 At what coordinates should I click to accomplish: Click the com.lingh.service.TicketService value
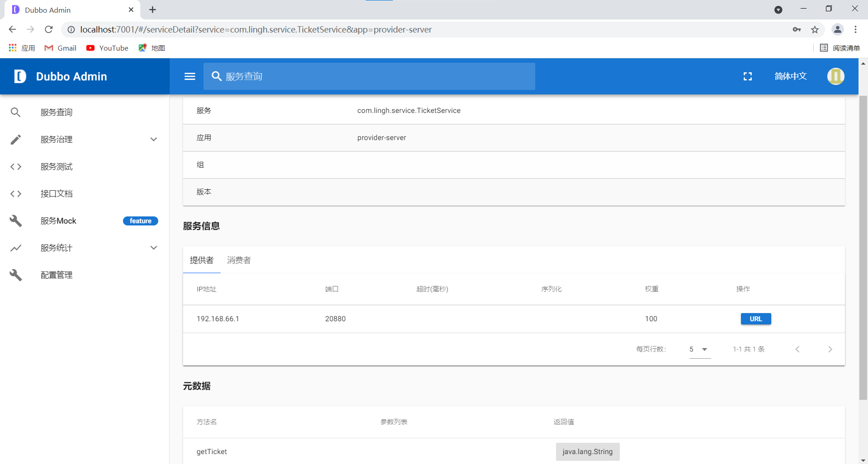click(409, 111)
